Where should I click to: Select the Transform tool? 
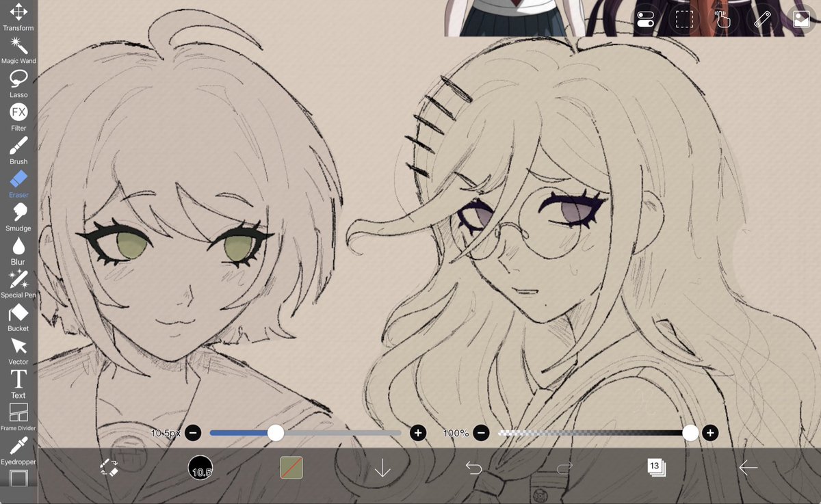18,17
